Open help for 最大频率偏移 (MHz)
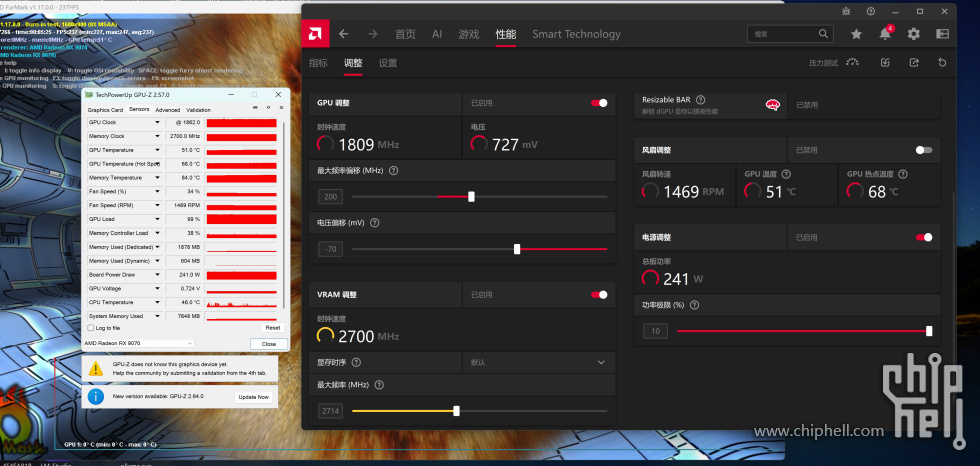 click(x=394, y=170)
